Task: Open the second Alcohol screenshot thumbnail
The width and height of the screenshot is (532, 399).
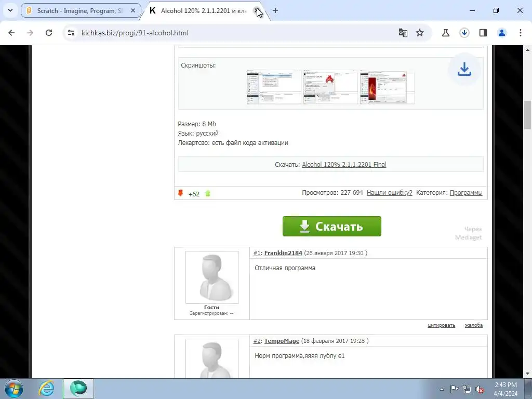Action: [x=330, y=87]
